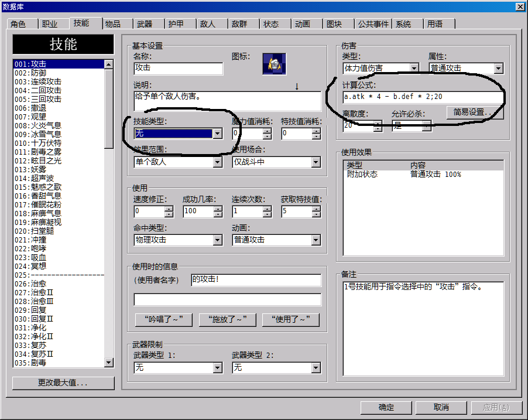This screenshot has height=420, width=528.
Task: Click the 取消 button
Action: point(441,408)
